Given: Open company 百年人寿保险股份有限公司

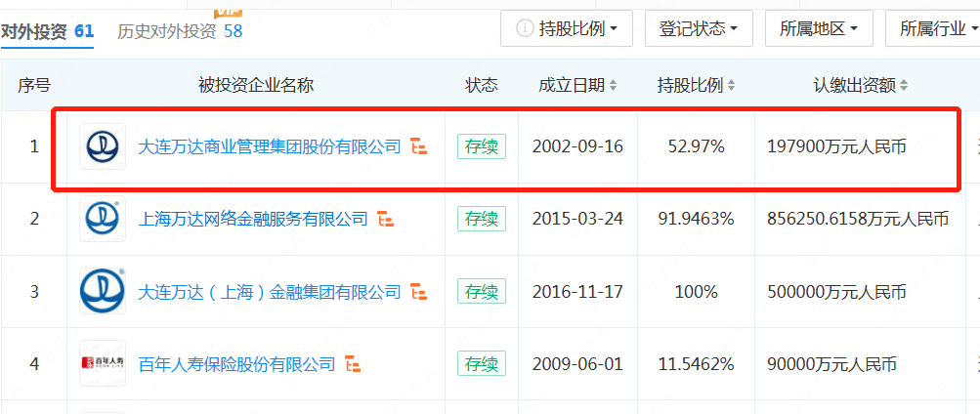Looking at the screenshot, I should coord(236,364).
